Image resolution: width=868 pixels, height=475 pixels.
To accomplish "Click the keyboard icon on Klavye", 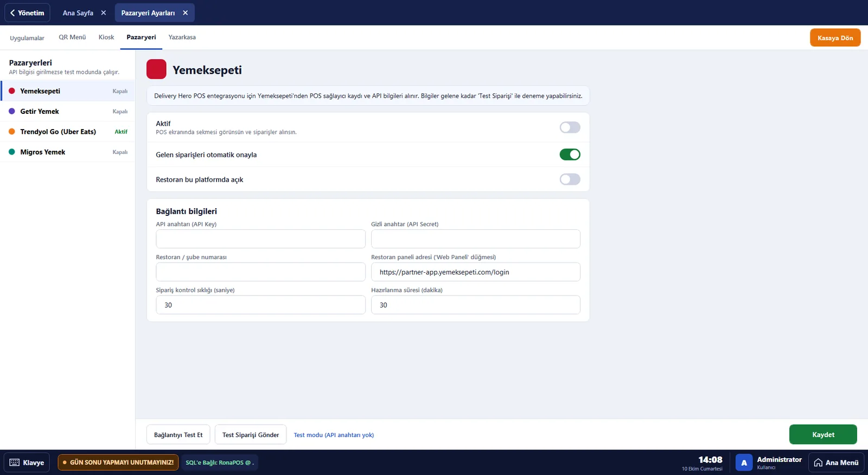I will point(15,463).
